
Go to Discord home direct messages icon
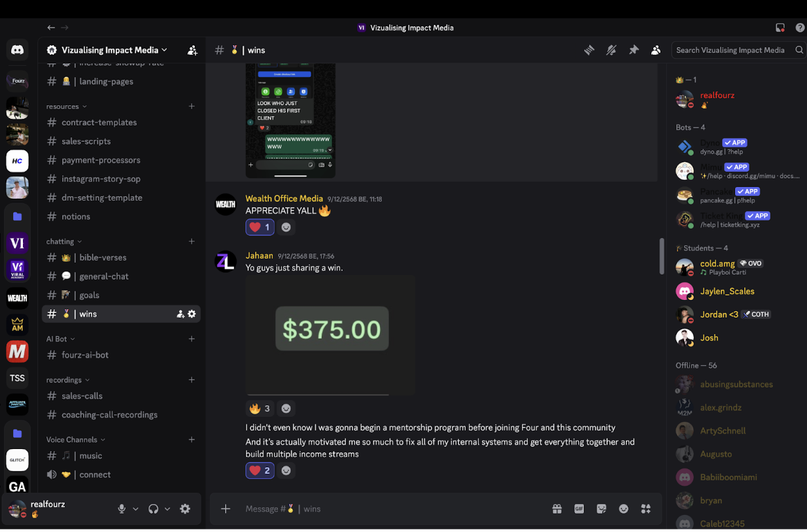(18, 50)
